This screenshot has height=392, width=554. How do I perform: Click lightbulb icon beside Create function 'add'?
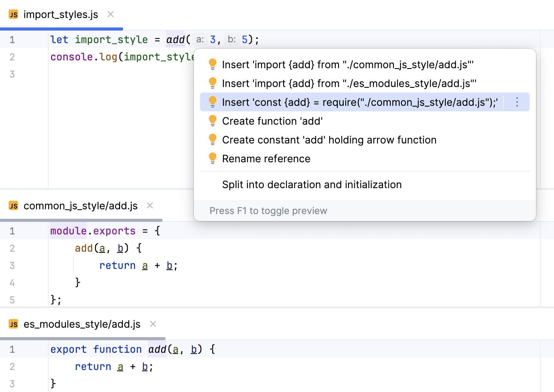pyautogui.click(x=213, y=121)
